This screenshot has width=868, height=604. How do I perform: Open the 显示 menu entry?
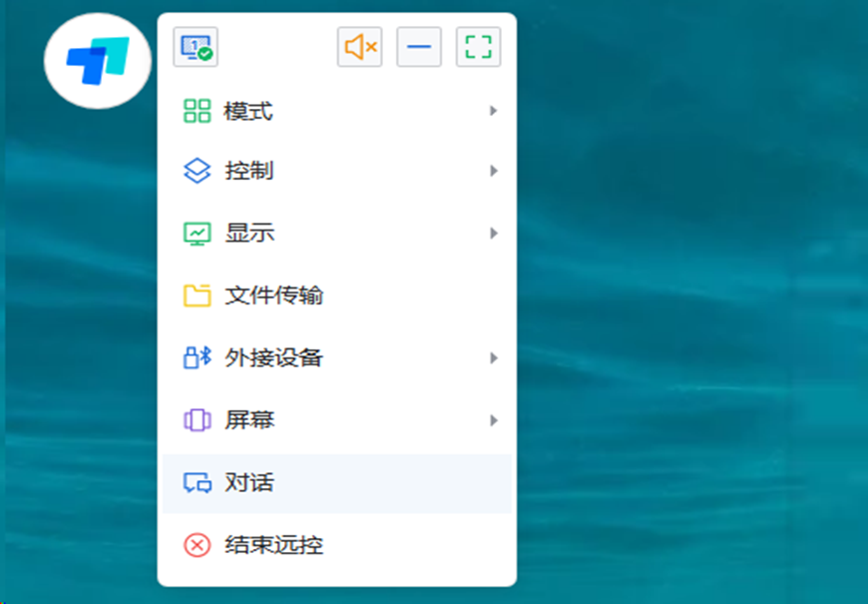point(337,234)
